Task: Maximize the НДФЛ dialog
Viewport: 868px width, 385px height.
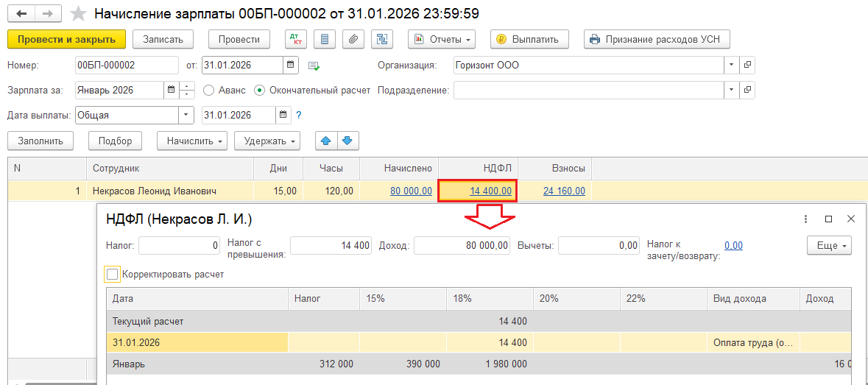Action: tap(829, 219)
